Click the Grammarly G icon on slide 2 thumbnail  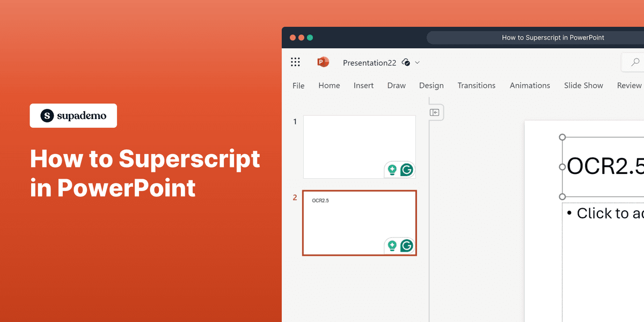tap(407, 245)
